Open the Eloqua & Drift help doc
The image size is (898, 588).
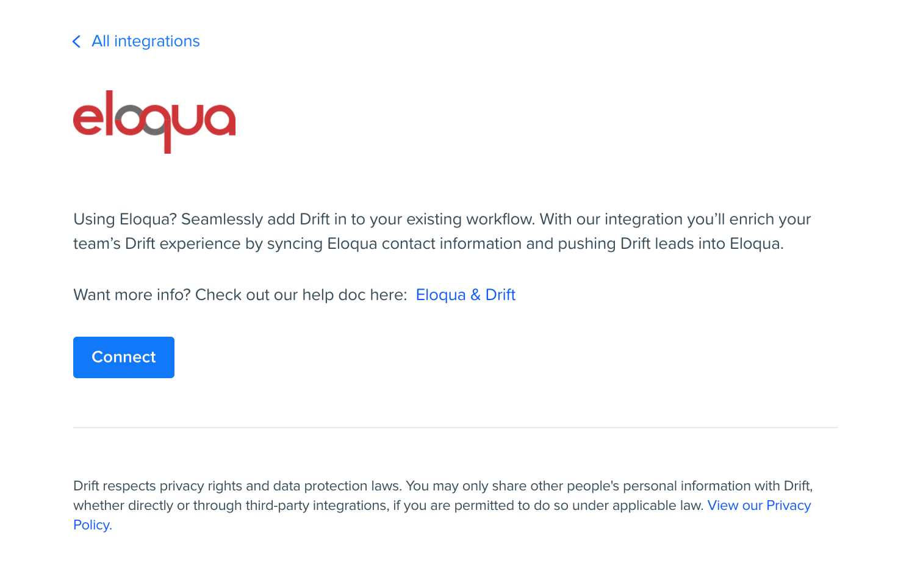(465, 295)
